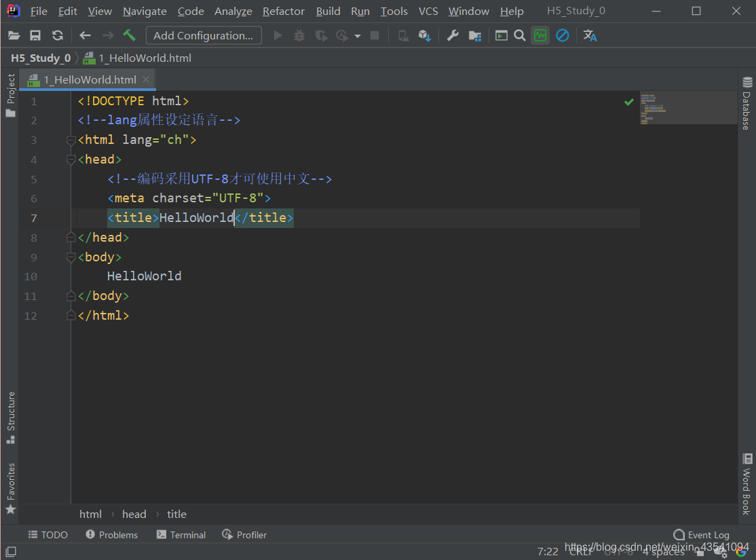Viewport: 756px width, 560px height.
Task: Open settings with the wrench icon
Action: 452,35
